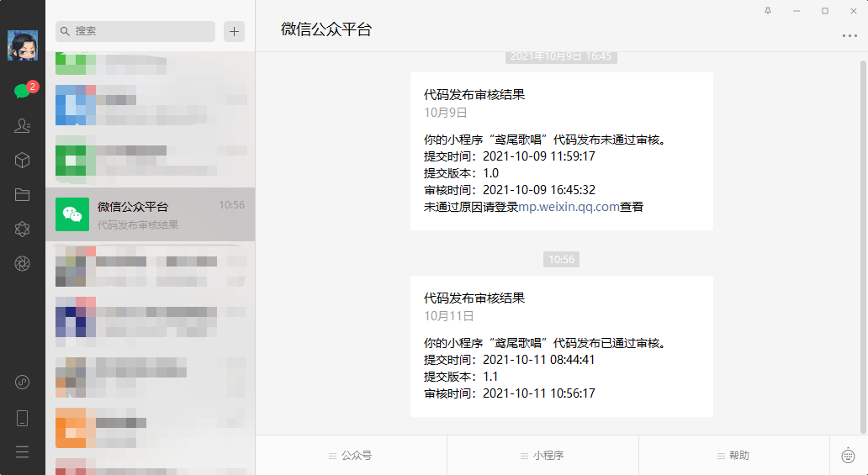
Task: Click the plus button beside search
Action: point(235,32)
